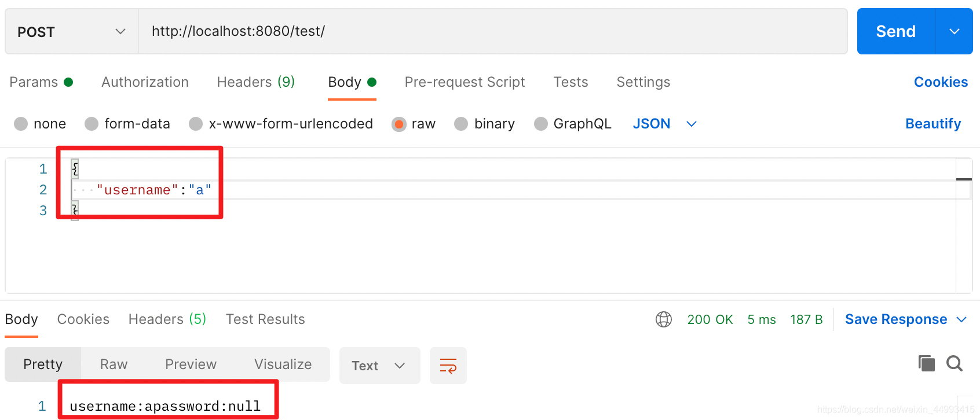Click the search response magnifier icon
The width and height of the screenshot is (980, 420).
click(x=954, y=363)
